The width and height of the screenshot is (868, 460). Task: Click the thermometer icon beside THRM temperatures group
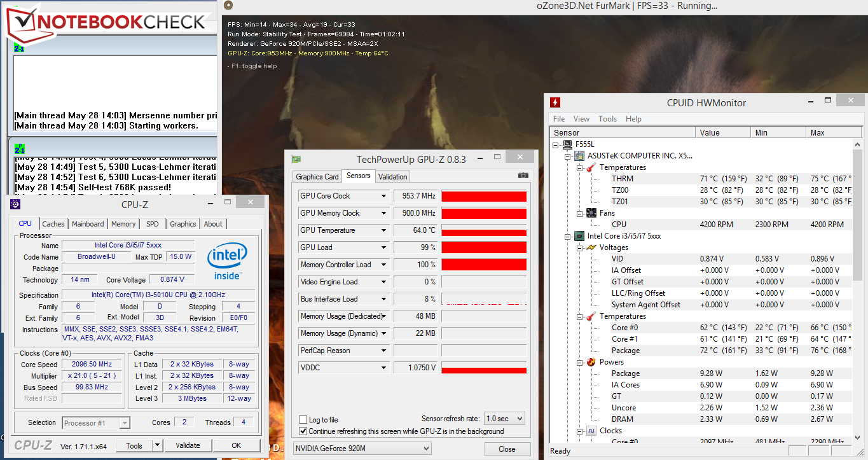pos(591,167)
